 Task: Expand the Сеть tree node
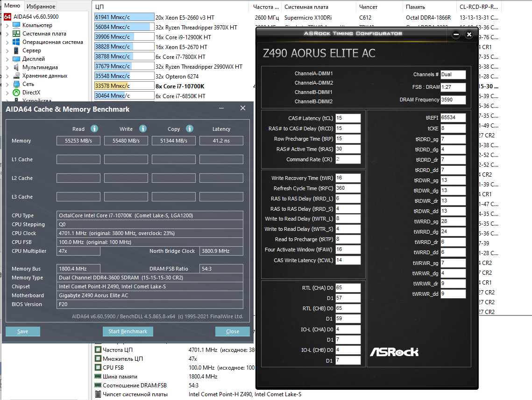click(x=7, y=84)
